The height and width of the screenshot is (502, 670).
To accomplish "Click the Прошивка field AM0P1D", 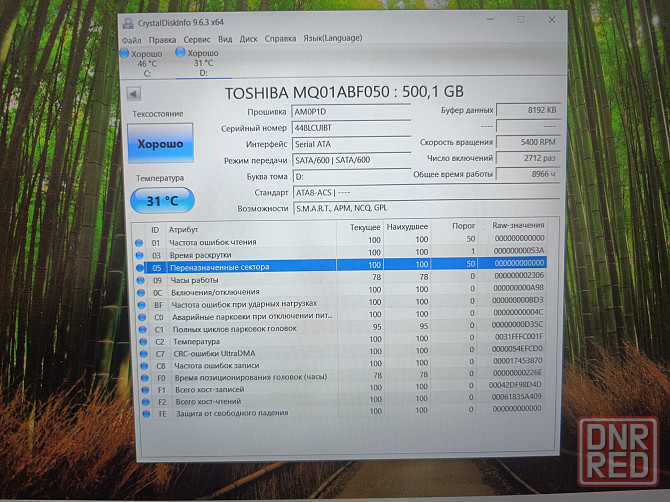I will [351, 112].
